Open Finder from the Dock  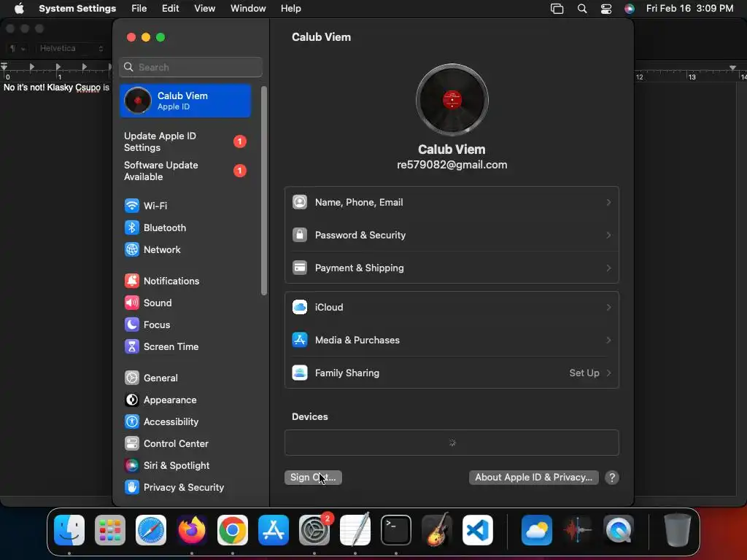click(69, 530)
